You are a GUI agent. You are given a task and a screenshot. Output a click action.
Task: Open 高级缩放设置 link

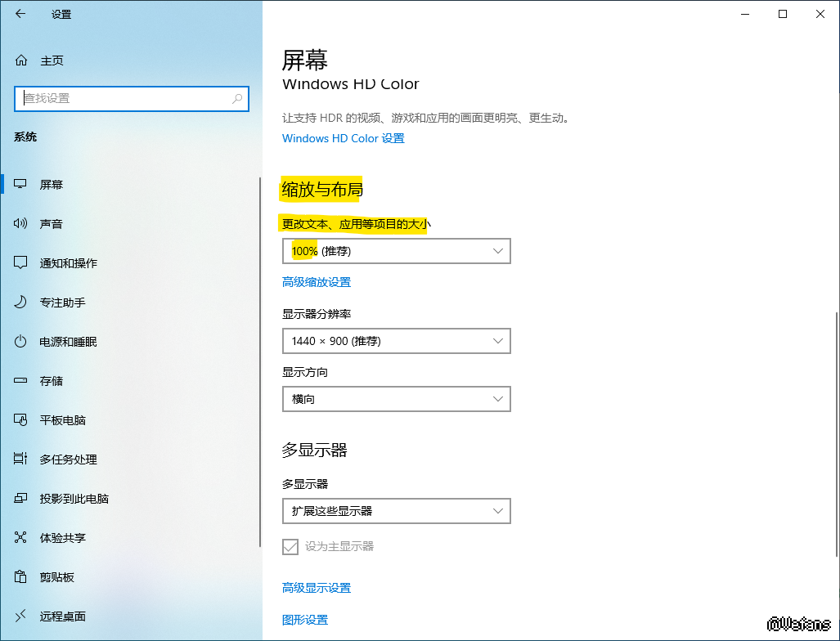click(317, 282)
